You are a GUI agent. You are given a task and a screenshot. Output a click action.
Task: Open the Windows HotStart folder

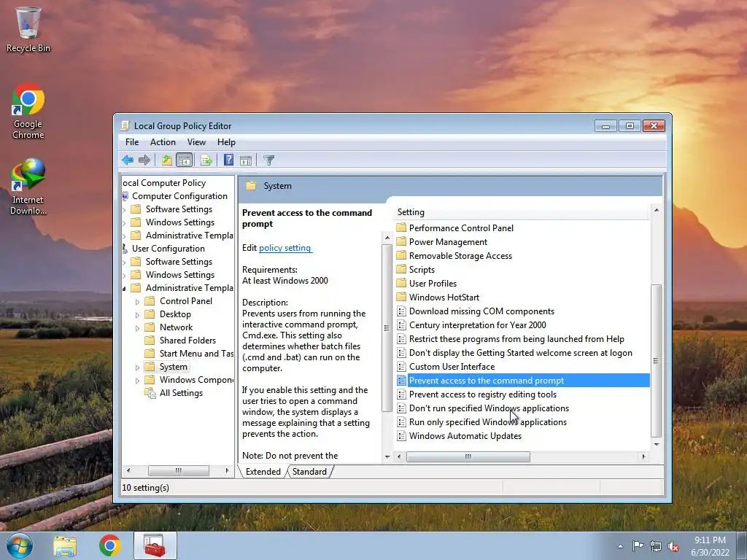444,297
